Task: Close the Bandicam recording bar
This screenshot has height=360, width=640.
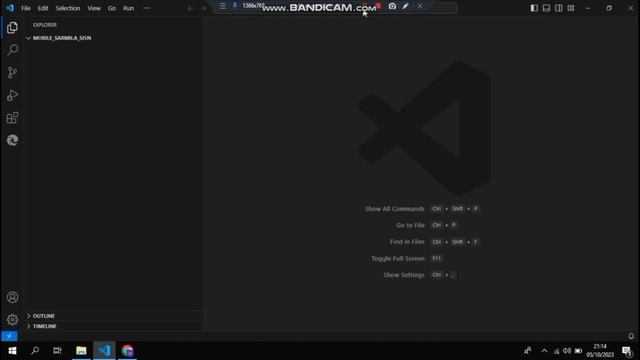Action: 420,6
